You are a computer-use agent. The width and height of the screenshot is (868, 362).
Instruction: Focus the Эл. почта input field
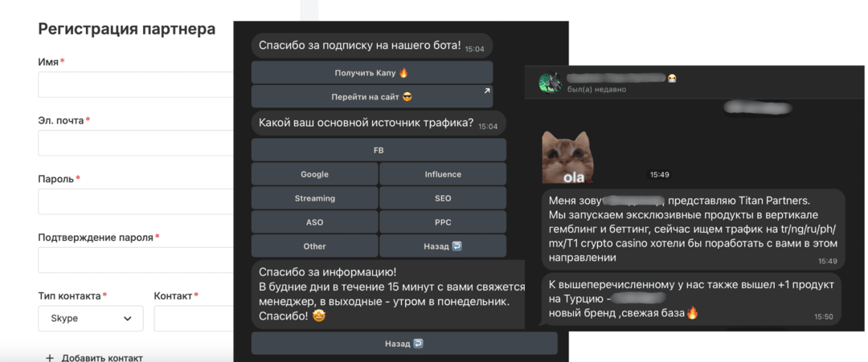[x=136, y=143]
